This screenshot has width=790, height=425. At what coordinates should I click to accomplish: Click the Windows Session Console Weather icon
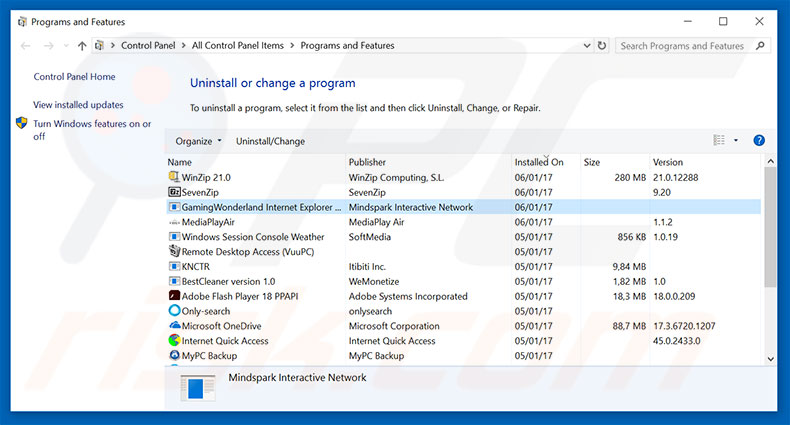[x=174, y=237]
